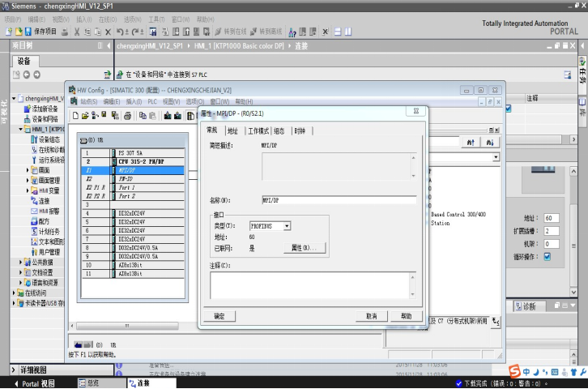This screenshot has height=389, width=588.
Task: Click the print icon in HW Config toolbar
Action: click(126, 116)
